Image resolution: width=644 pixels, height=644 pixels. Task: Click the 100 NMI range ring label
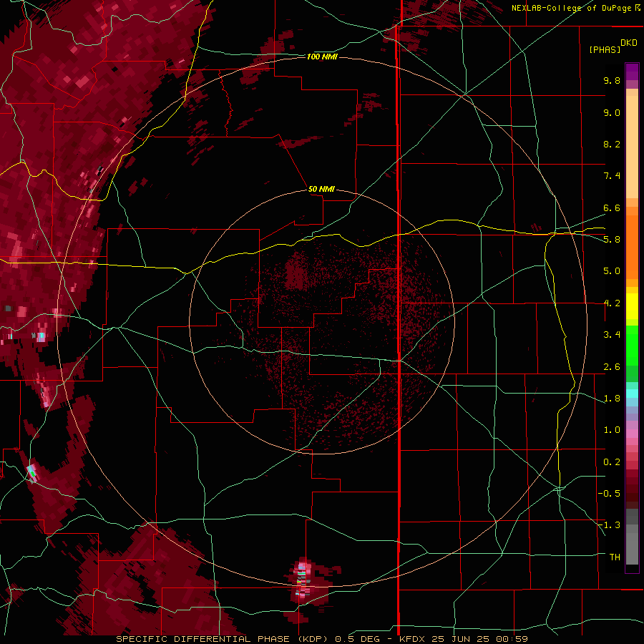(322, 57)
